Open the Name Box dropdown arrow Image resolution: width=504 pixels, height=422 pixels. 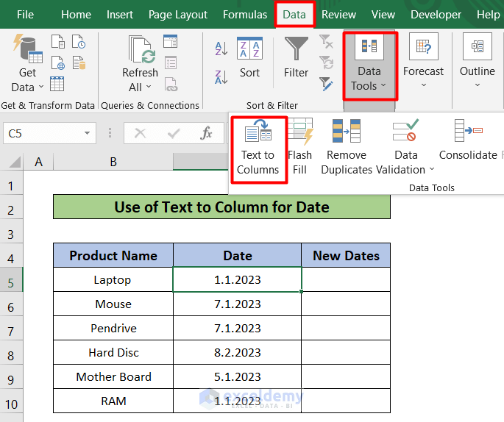tap(87, 134)
